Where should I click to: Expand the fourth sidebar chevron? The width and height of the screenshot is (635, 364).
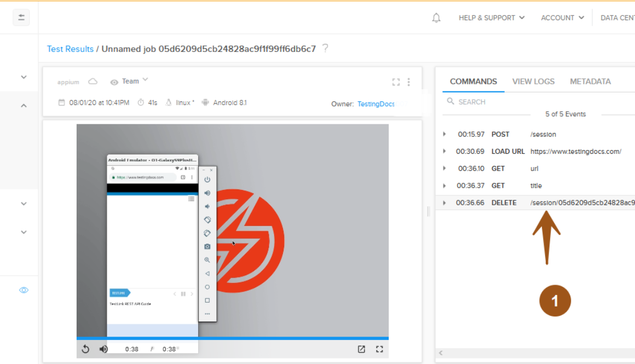click(x=24, y=233)
